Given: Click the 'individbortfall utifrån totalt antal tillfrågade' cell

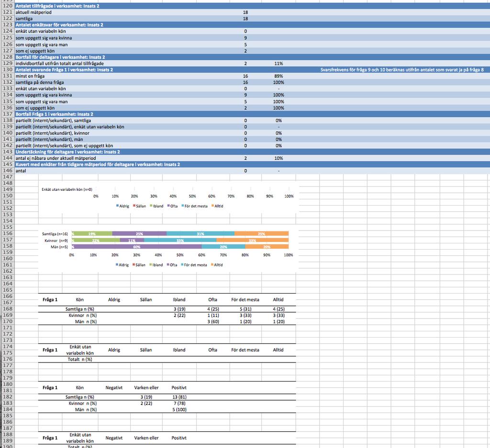Looking at the screenshot, I should 60,64.
